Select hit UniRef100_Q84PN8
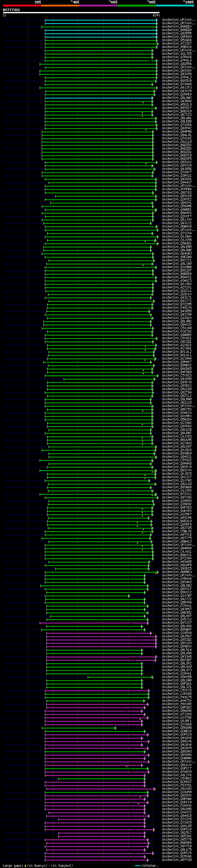Screen dimensions: 197x868 point(176,132)
